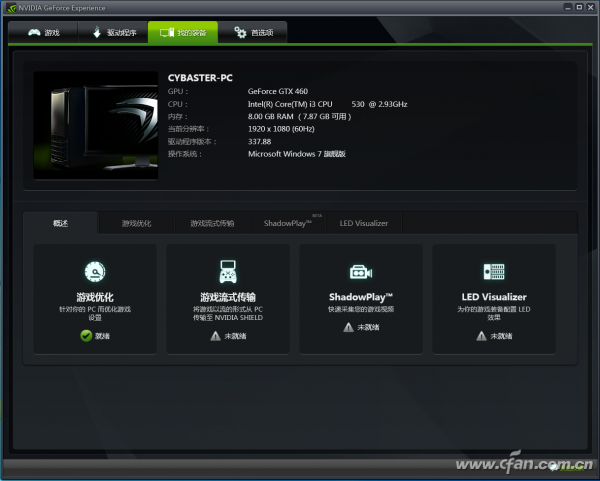The height and width of the screenshot is (481, 600).
Task: Open the 游戏 (Games) tab
Action: [x=43, y=33]
